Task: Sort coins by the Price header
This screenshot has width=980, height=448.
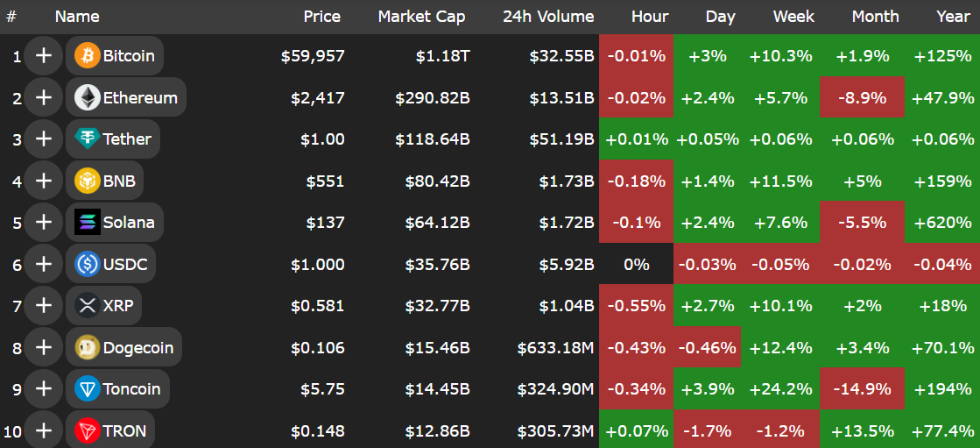Action: point(322,17)
